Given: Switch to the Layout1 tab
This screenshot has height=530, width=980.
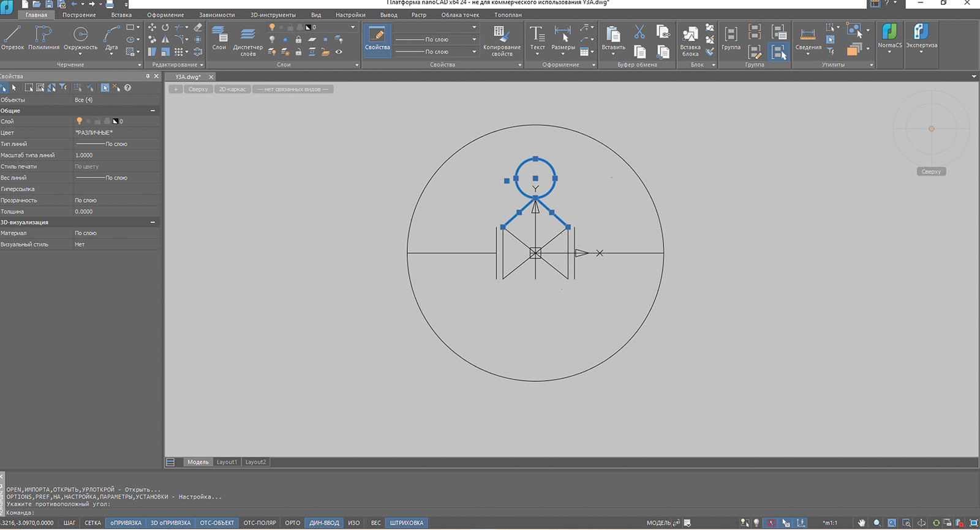Looking at the screenshot, I should (x=227, y=462).
